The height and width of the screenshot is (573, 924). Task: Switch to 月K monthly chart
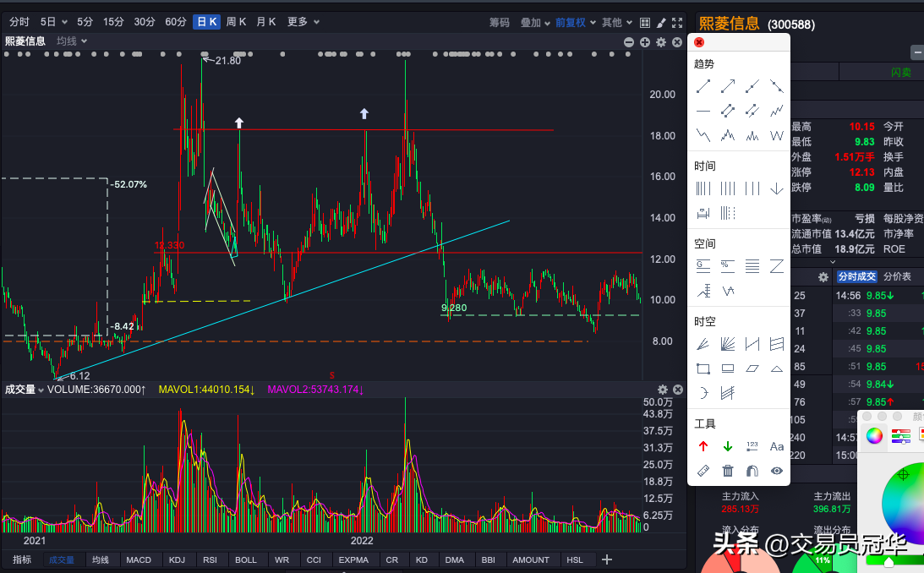click(x=266, y=22)
